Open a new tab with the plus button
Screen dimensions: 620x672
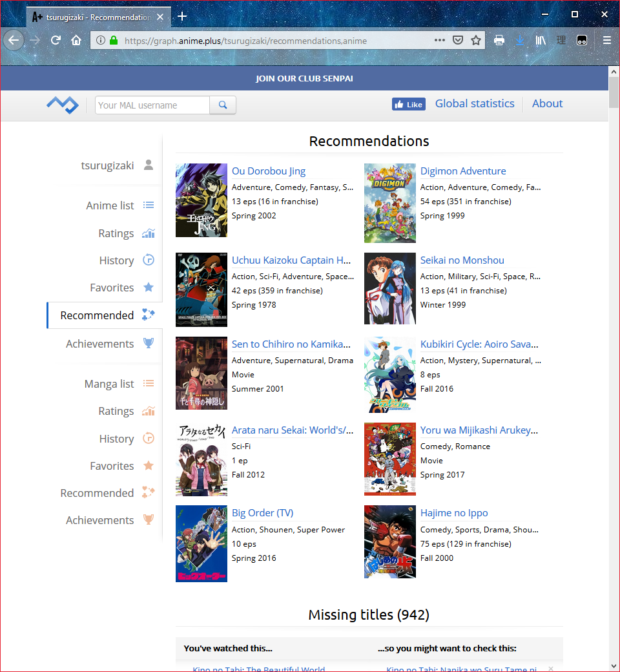[182, 16]
